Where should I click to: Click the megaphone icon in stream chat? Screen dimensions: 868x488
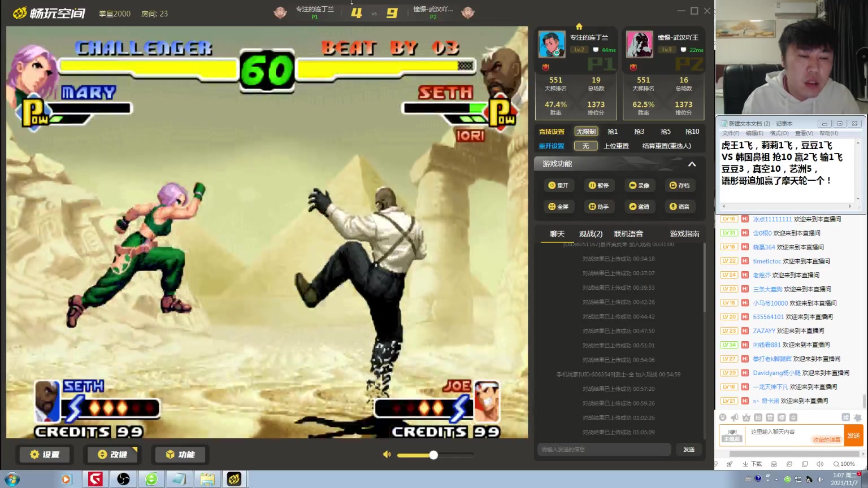(734, 417)
